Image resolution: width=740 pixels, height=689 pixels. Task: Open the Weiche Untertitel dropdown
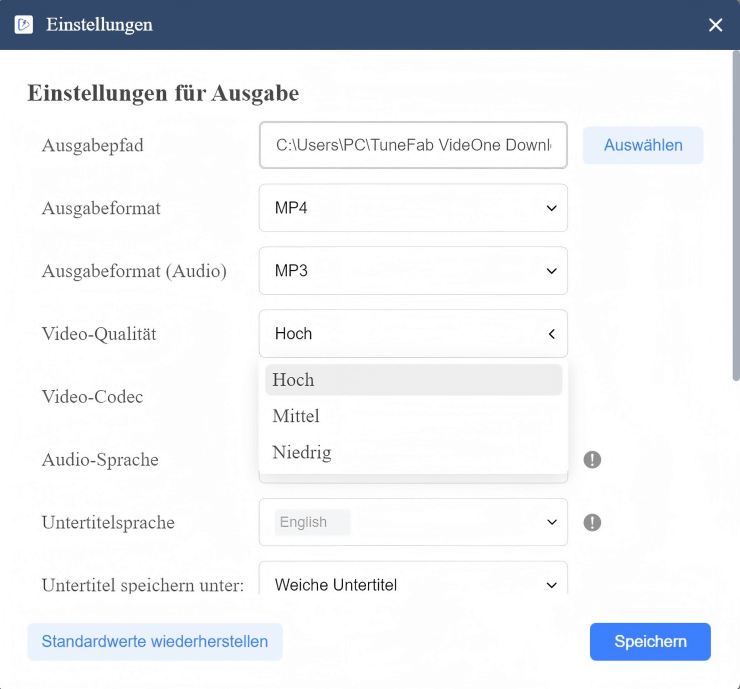(413, 579)
